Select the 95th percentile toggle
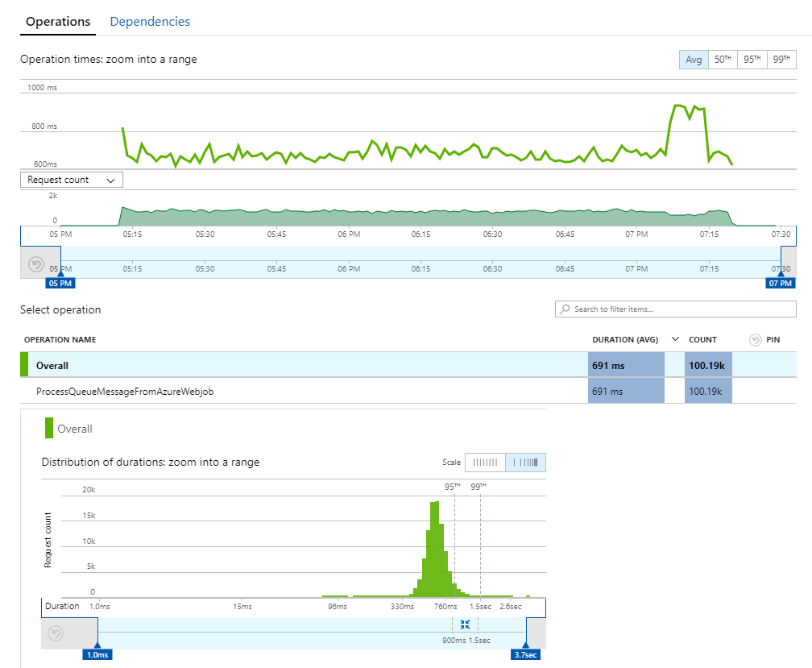Viewport: 812px width, 668px height. tap(752, 60)
